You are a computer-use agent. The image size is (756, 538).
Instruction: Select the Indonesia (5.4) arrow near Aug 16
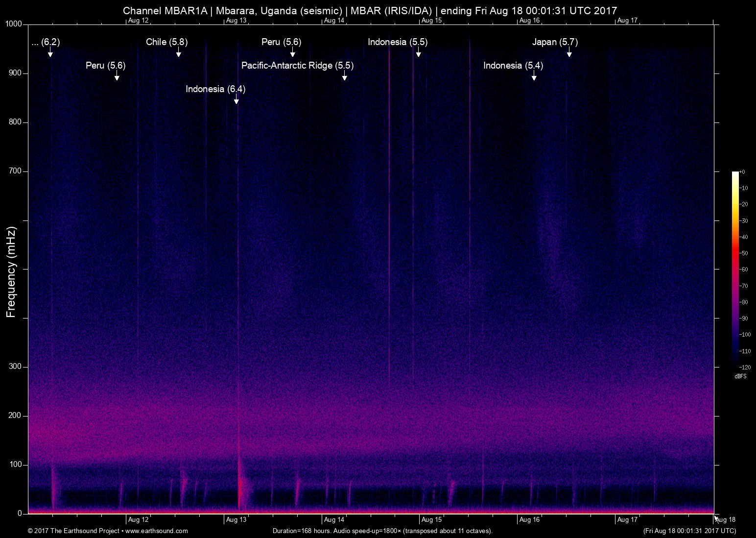tap(534, 76)
